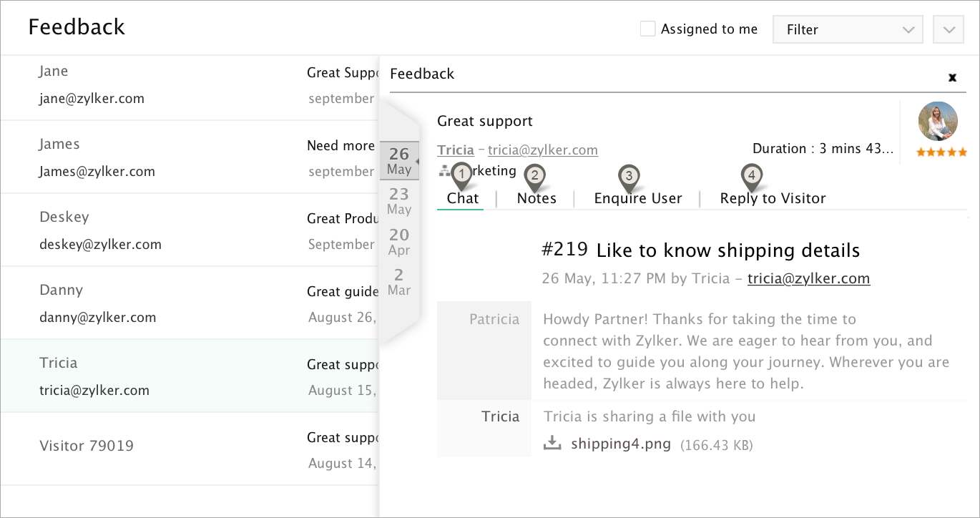Click the five-star rating icons

[942, 152]
